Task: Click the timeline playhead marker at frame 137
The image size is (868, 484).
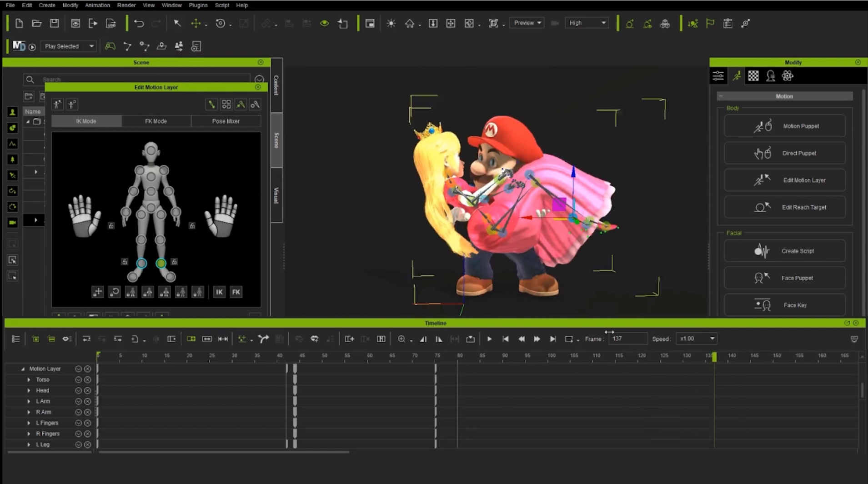Action: pos(714,357)
